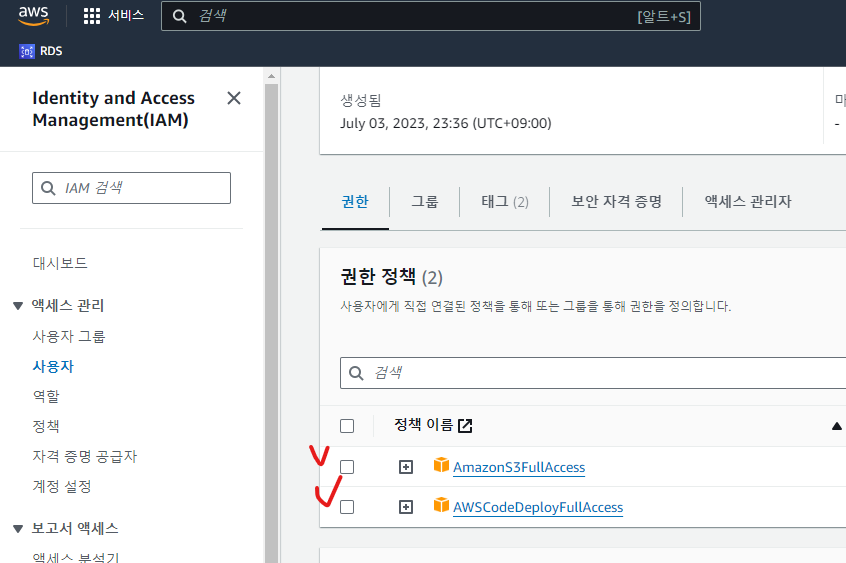Click the 권한 정책 (2) heading
This screenshot has width=846, height=563.
click(392, 277)
